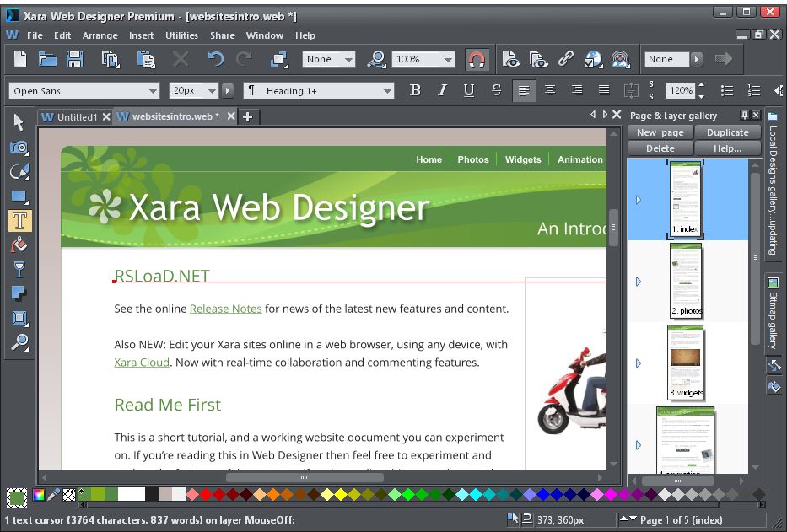Open the color editor rainbow icon
The height and width of the screenshot is (532, 787).
[x=39, y=496]
